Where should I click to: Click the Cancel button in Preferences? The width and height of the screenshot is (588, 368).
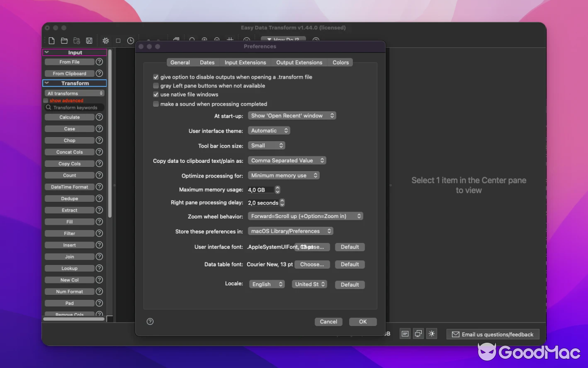tap(328, 322)
